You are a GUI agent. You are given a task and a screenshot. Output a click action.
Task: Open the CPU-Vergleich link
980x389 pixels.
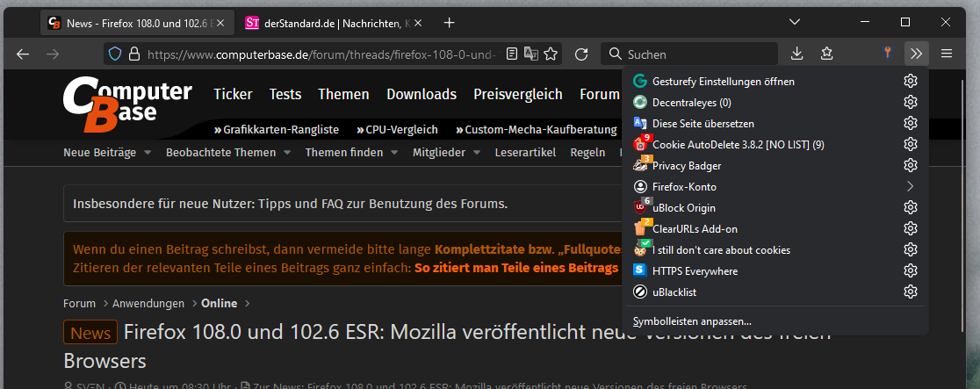(x=397, y=130)
